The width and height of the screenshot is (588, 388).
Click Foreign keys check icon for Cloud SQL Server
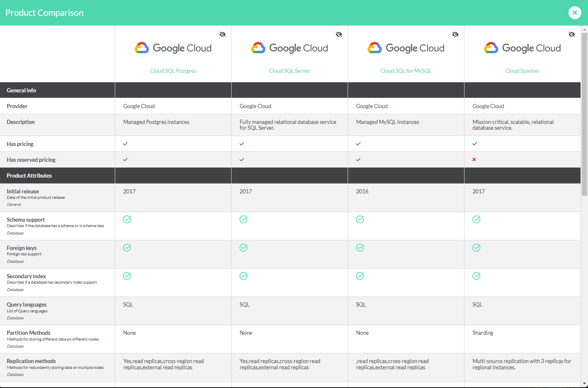pyautogui.click(x=244, y=247)
